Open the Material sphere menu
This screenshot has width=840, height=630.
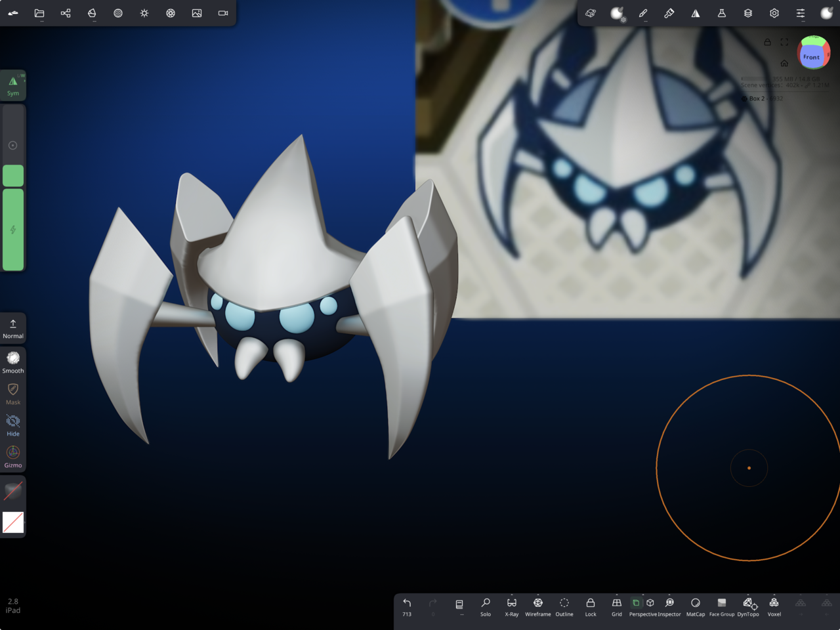pos(118,13)
